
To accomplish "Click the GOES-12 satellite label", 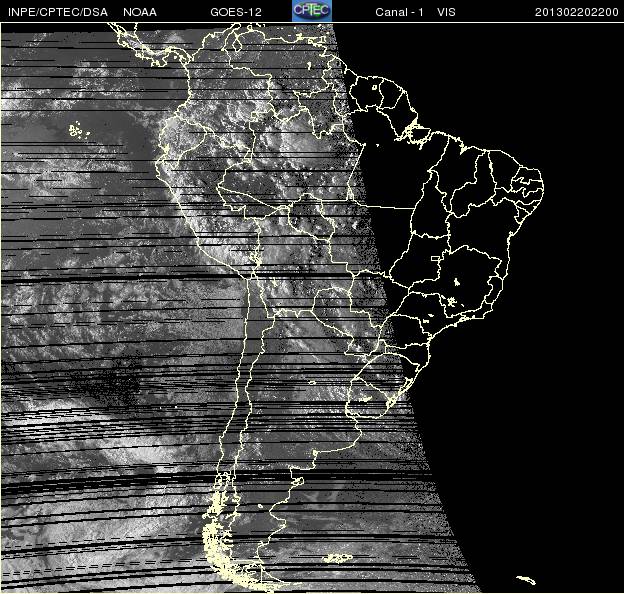I will point(236,12).
